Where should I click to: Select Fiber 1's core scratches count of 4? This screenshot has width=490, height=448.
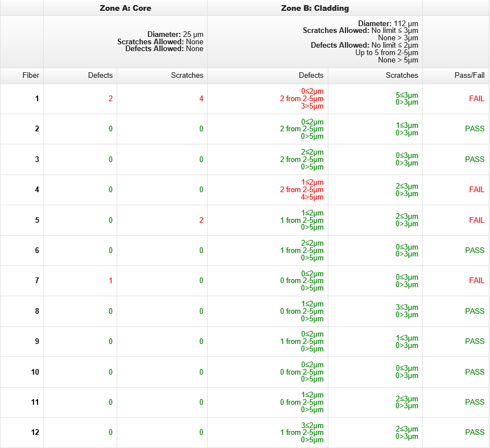click(201, 98)
